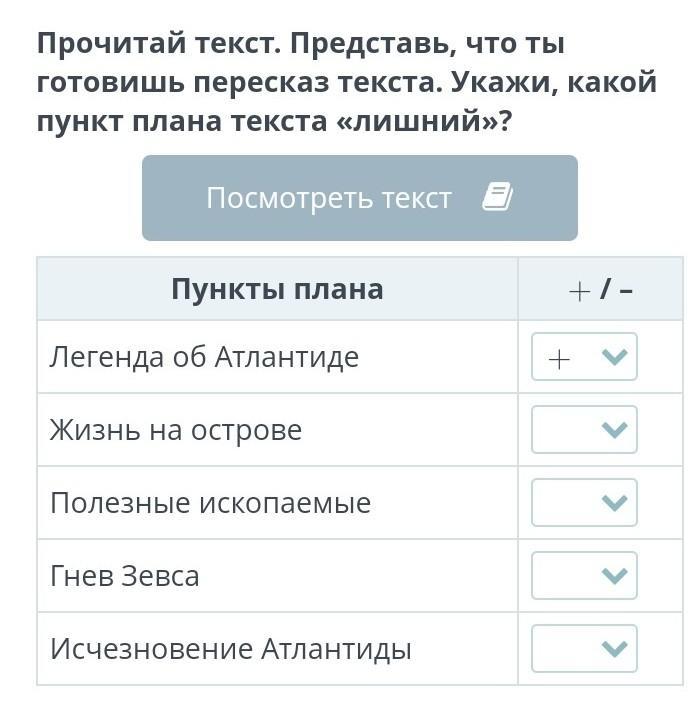Click the 'Исчезновение Атлантиды' plan item text

click(231, 649)
